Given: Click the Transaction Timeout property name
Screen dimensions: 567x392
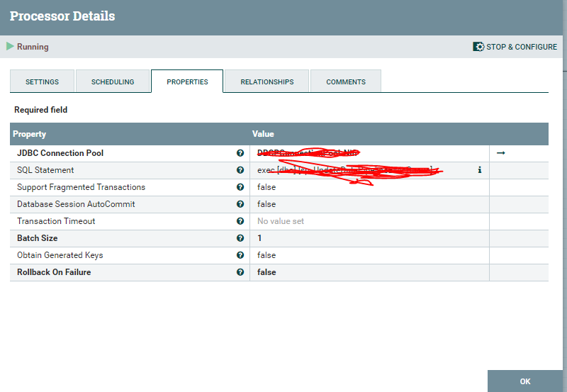Looking at the screenshot, I should click(x=56, y=221).
